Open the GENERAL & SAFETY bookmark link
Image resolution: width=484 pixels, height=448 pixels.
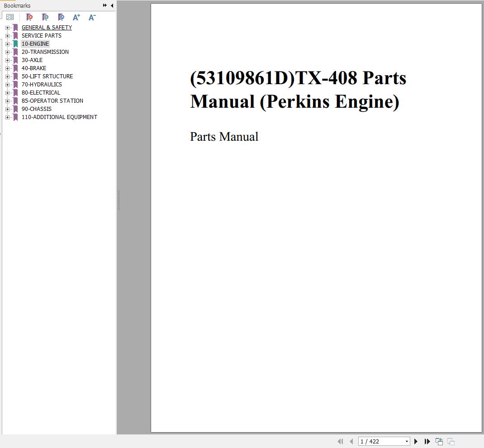coord(47,28)
